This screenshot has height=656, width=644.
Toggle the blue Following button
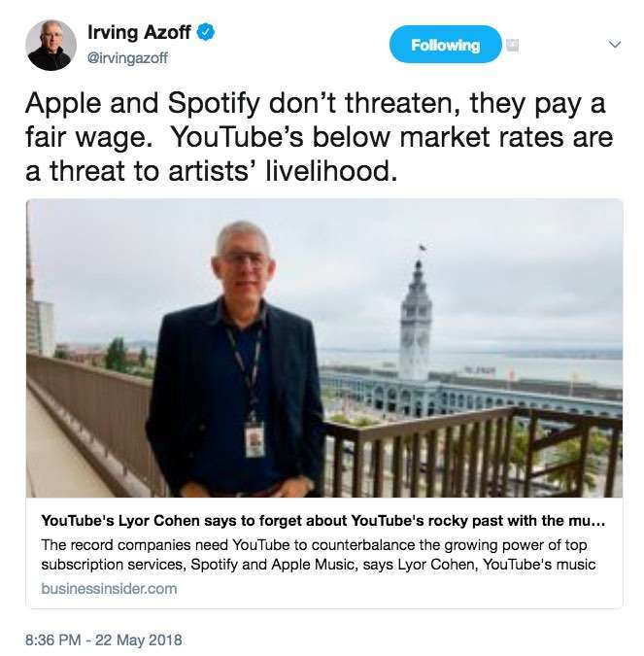[x=446, y=45]
